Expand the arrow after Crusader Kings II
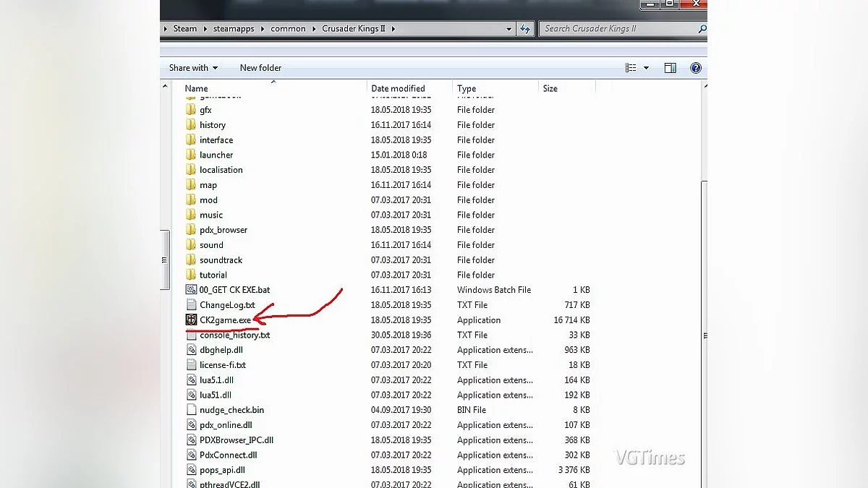Image resolution: width=868 pixels, height=488 pixels. pos(393,29)
